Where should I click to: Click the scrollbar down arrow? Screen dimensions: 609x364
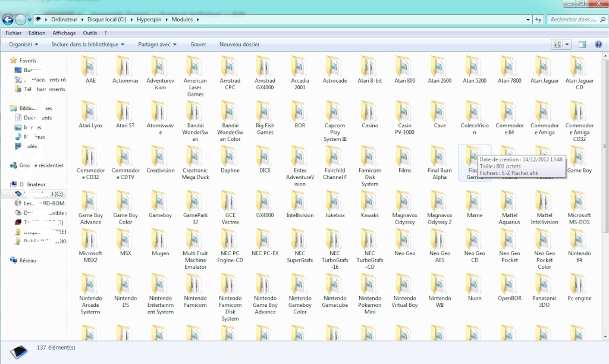click(605, 337)
